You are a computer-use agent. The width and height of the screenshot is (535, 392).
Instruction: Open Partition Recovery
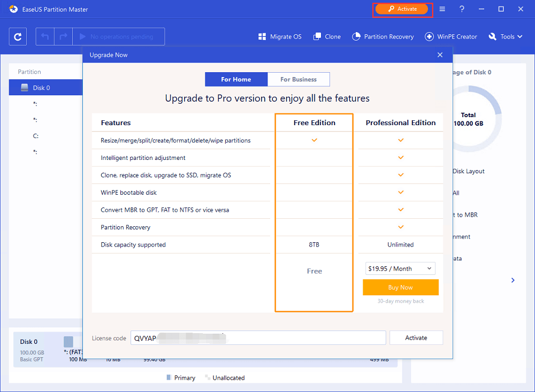pyautogui.click(x=383, y=36)
